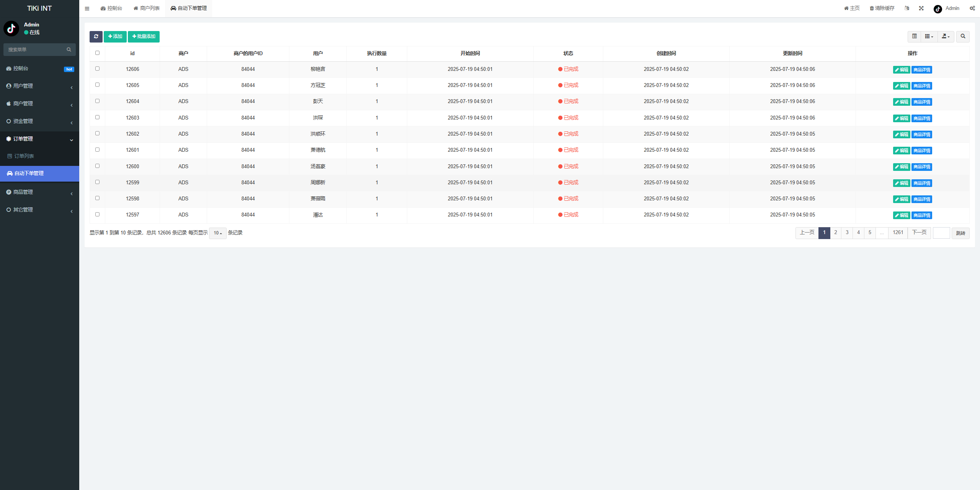
Task: Select the checkbox for row 12600
Action: [97, 166]
